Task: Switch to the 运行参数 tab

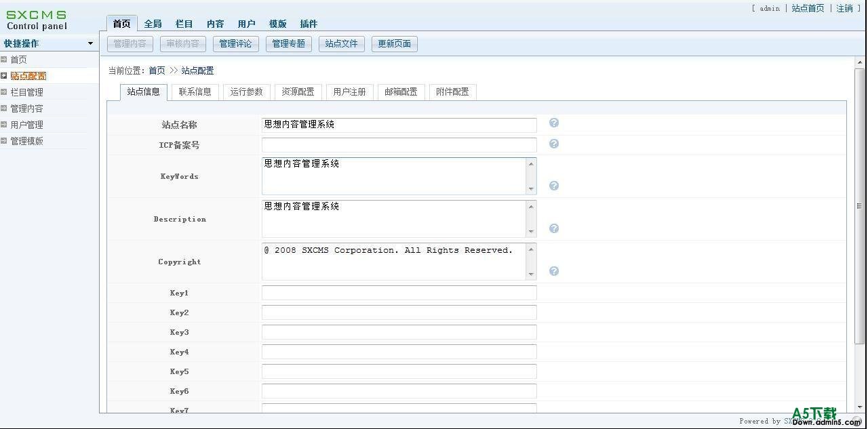Action: (247, 91)
